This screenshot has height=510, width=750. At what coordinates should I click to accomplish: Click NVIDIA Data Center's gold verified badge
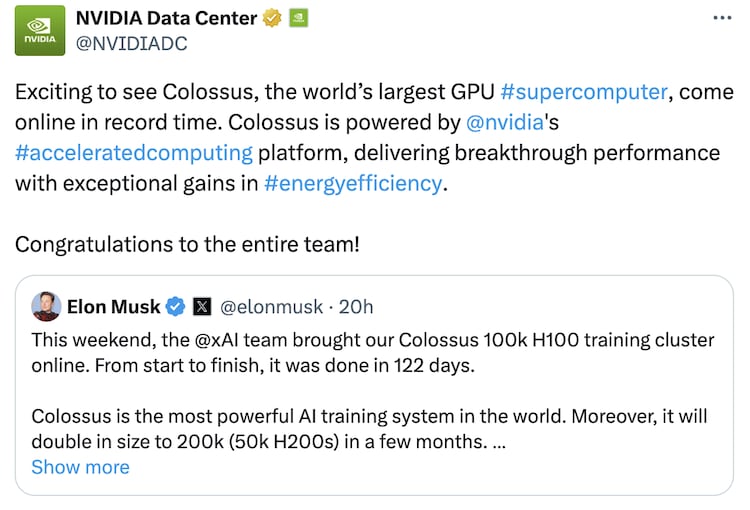point(271,18)
